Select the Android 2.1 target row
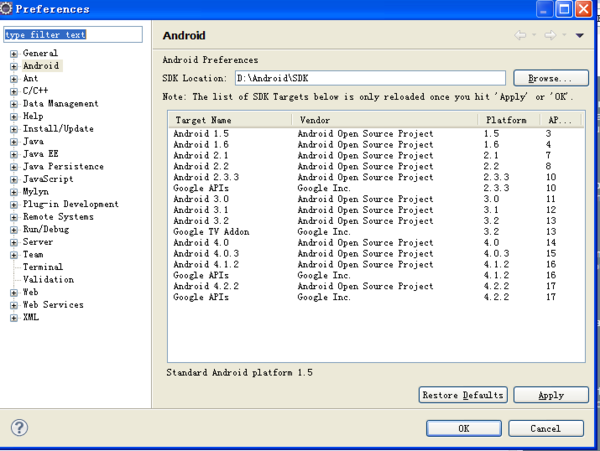Screen dimensions: 600x451 376,155
